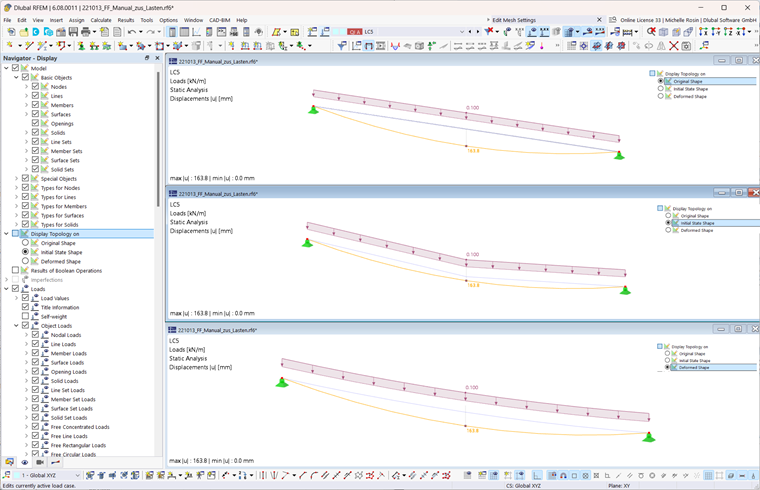
Task: Toggle the Navigator panel icon in toolbar
Action: click(x=172, y=32)
